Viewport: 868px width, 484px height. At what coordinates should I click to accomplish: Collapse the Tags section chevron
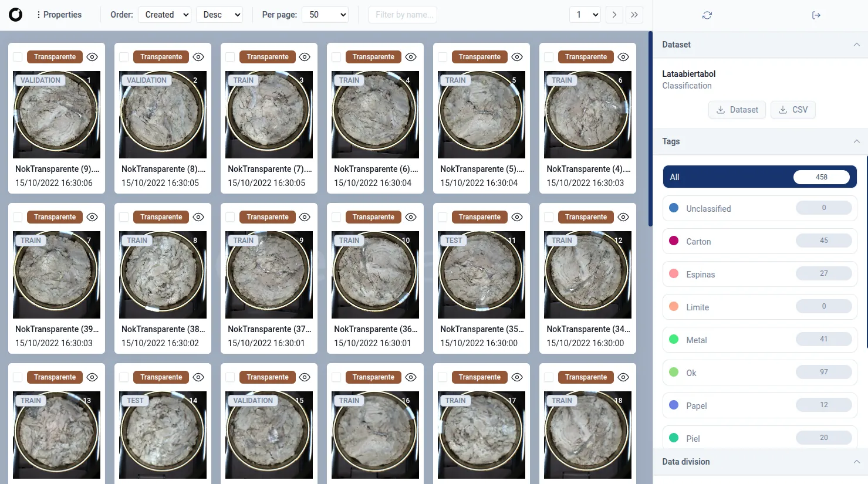856,141
